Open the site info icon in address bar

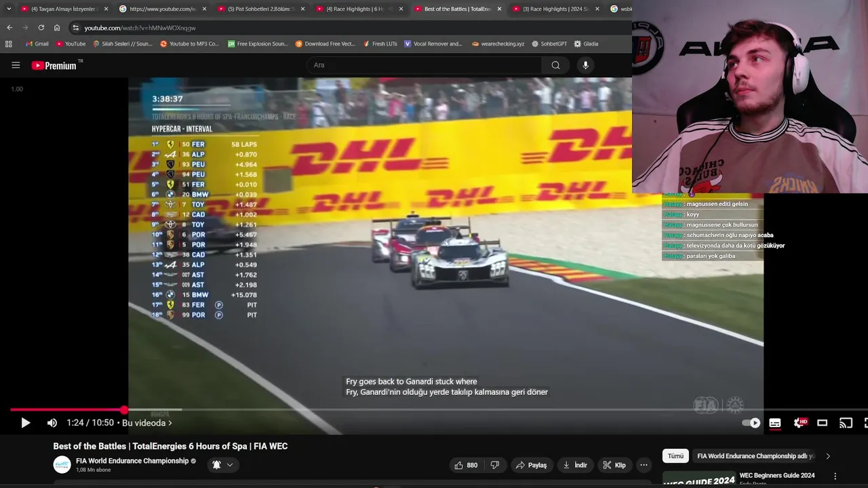click(x=75, y=28)
